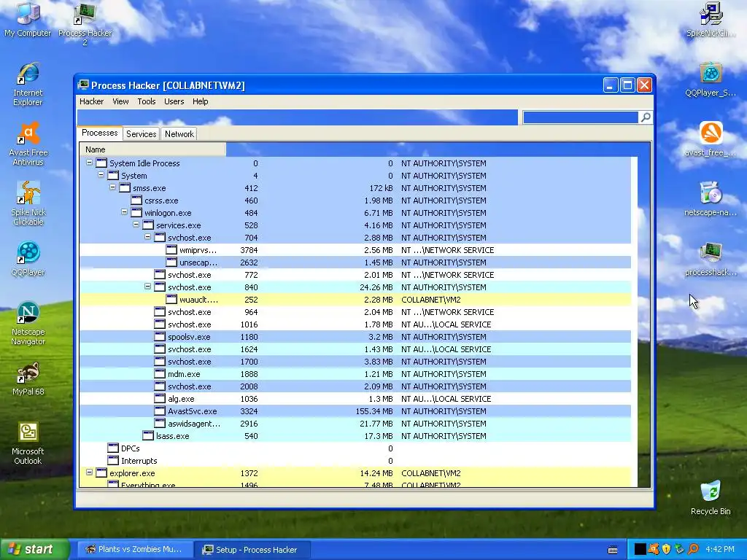The image size is (747, 560).
Task: Click keyboard icon on taskbar
Action: 613,550
